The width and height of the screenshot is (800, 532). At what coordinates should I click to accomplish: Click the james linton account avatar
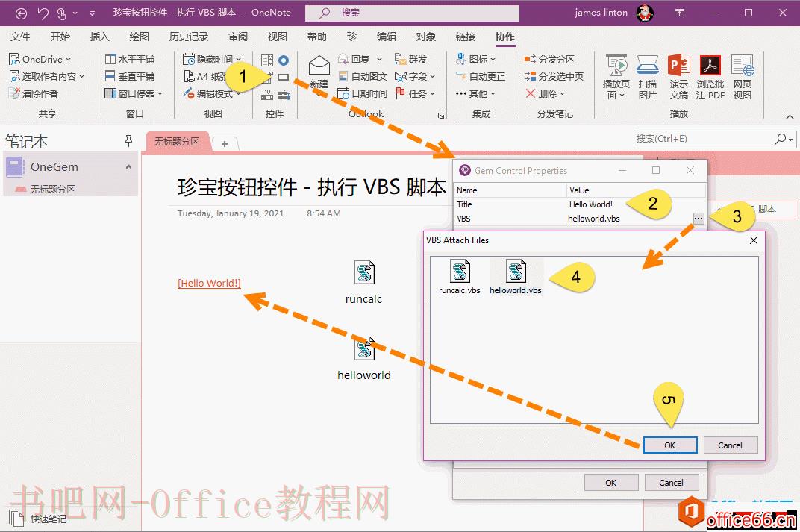pyautogui.click(x=645, y=13)
